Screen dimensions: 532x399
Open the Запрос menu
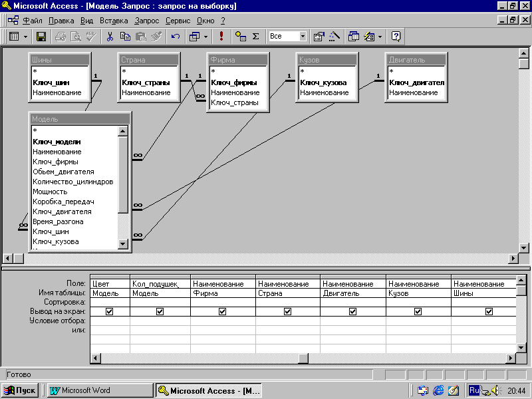point(146,21)
